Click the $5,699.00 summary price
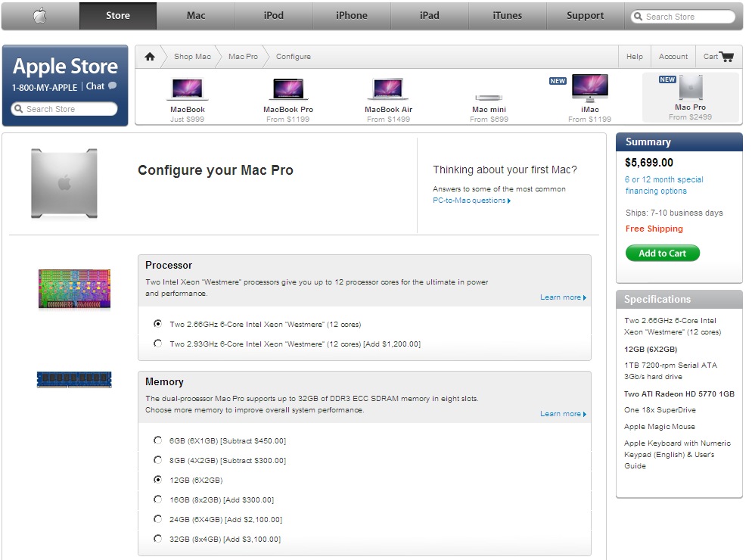Image resolution: width=752 pixels, height=560 pixels. tap(649, 163)
